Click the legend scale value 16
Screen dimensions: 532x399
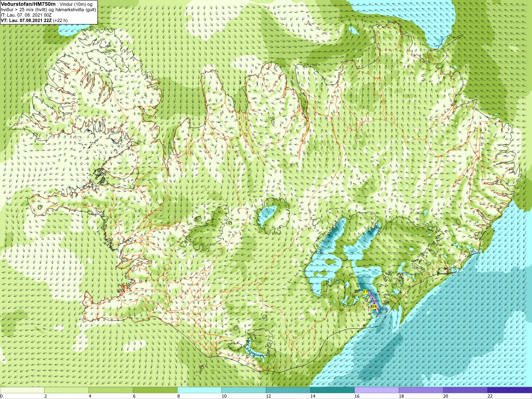(x=357, y=396)
